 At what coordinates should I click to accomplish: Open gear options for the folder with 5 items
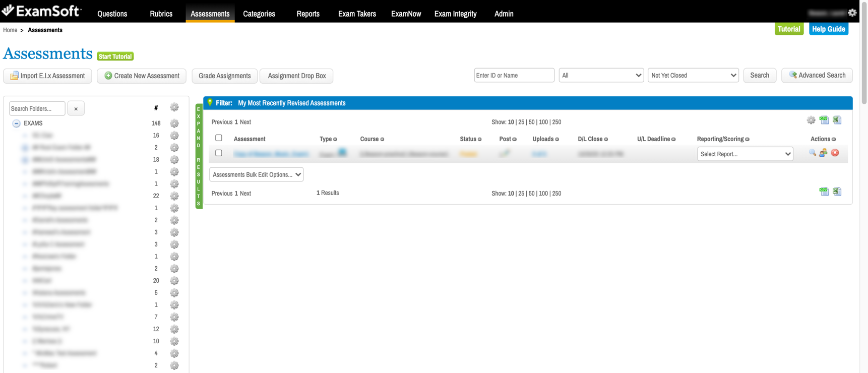pyautogui.click(x=174, y=293)
